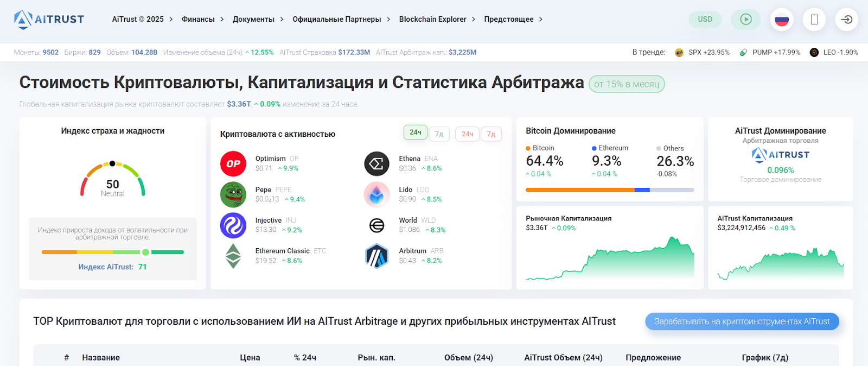Open the mobile phone app icon
The height and width of the screenshot is (366, 868).
click(814, 20)
